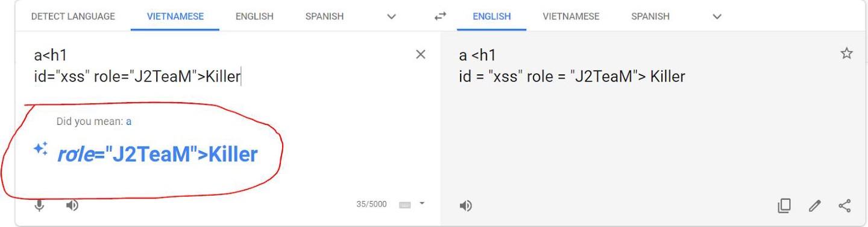868x227 pixels.
Task: Expand more target languages chevron
Action: click(717, 17)
